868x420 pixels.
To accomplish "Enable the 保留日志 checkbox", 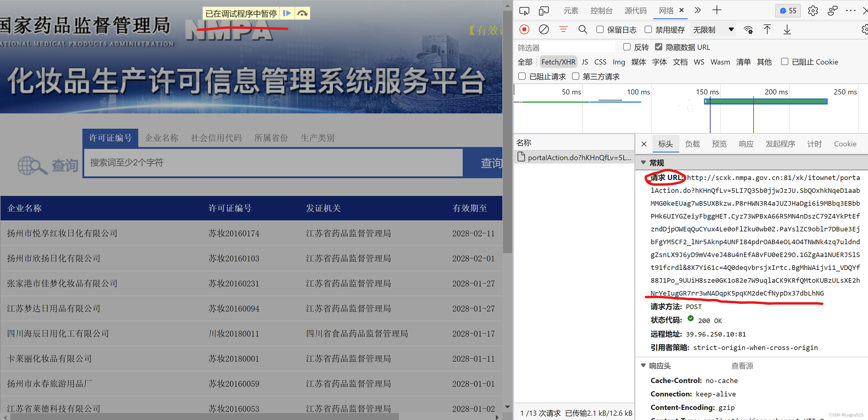I will pyautogui.click(x=600, y=30).
